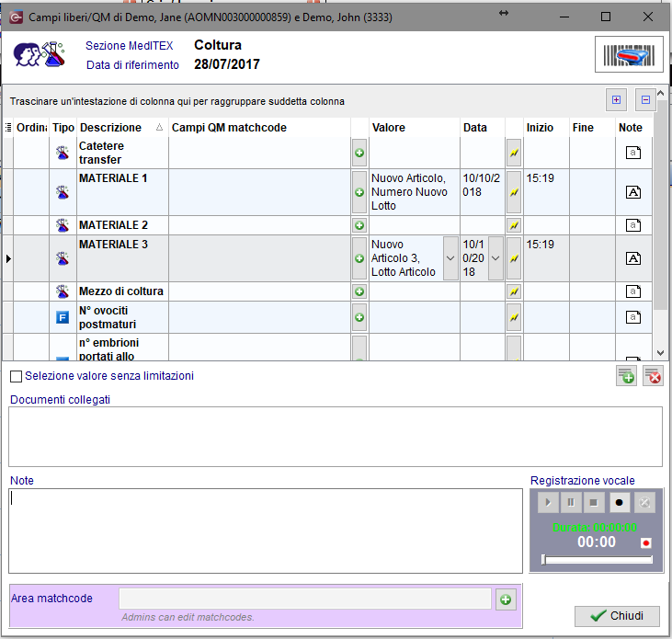Set current time for Mezzo di coltura row
This screenshot has width=672, height=639.
tap(514, 291)
